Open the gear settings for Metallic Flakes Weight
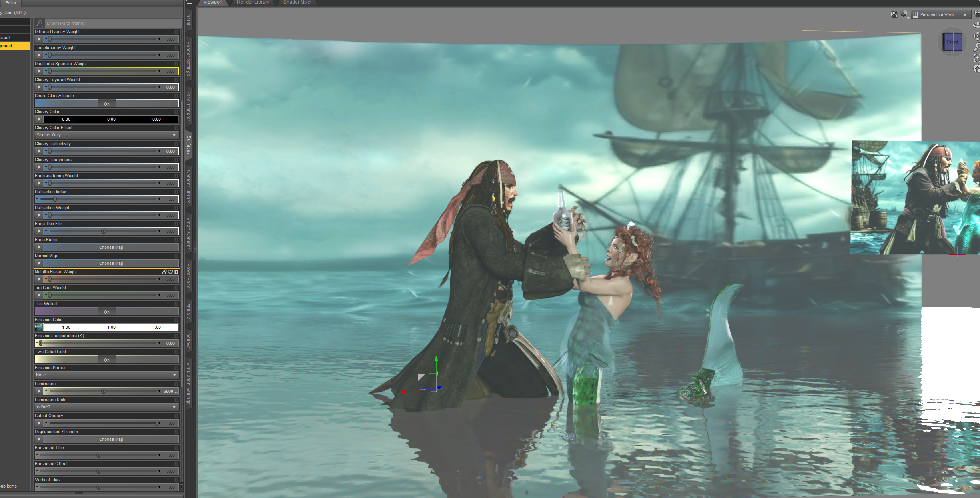 (176, 272)
